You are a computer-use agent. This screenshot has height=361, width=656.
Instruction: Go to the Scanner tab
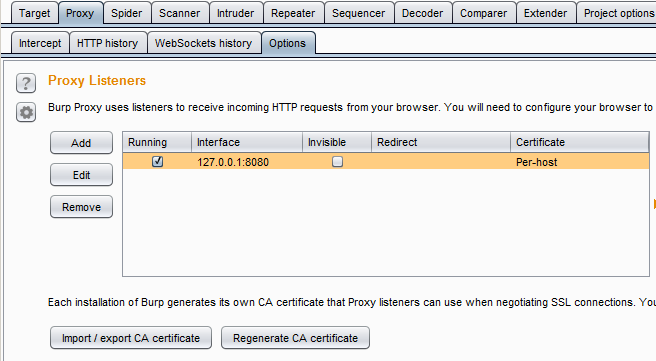tap(179, 13)
